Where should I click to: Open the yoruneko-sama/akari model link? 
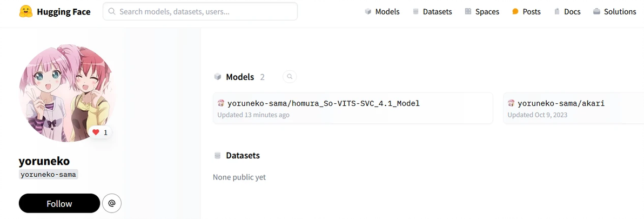[x=561, y=103]
